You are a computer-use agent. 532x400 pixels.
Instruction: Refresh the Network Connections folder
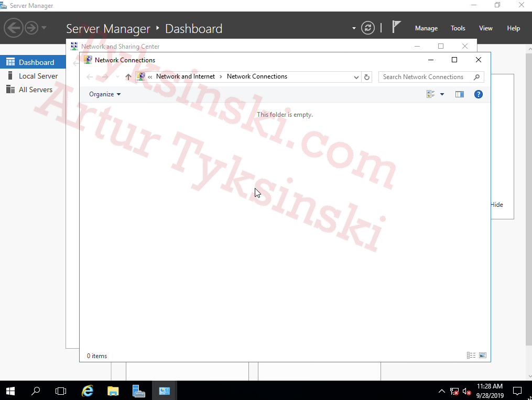[367, 77]
